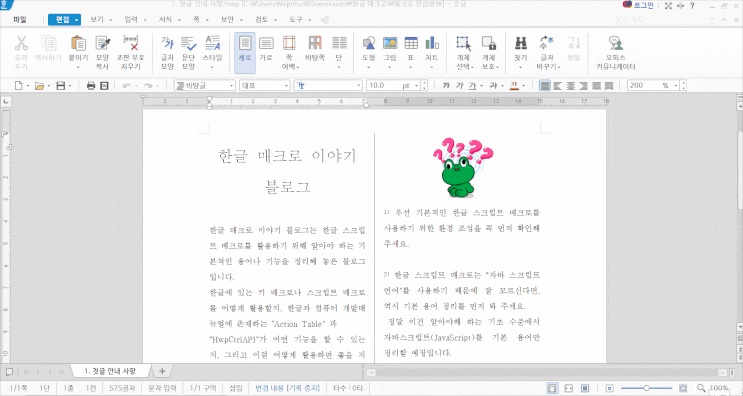The height and width of the screenshot is (396, 743).
Task: Click the 개체 선택 (object select) icon
Action: coord(464,44)
